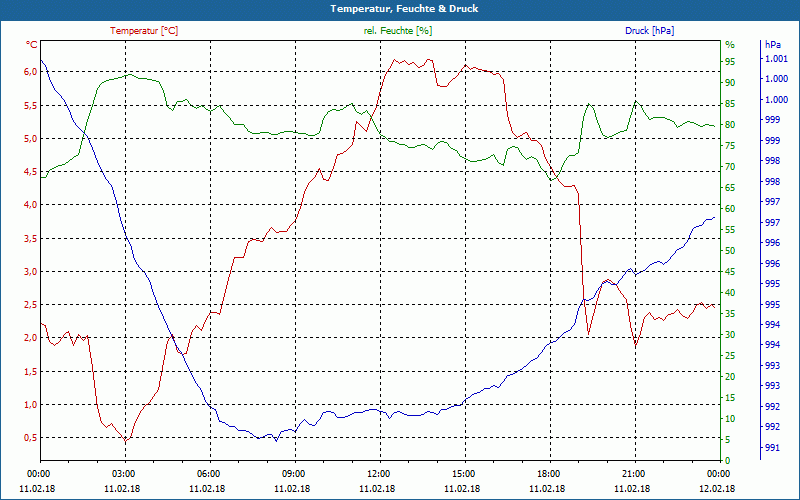Select the blue 'Druck [hPa]' legend label

click(x=649, y=31)
